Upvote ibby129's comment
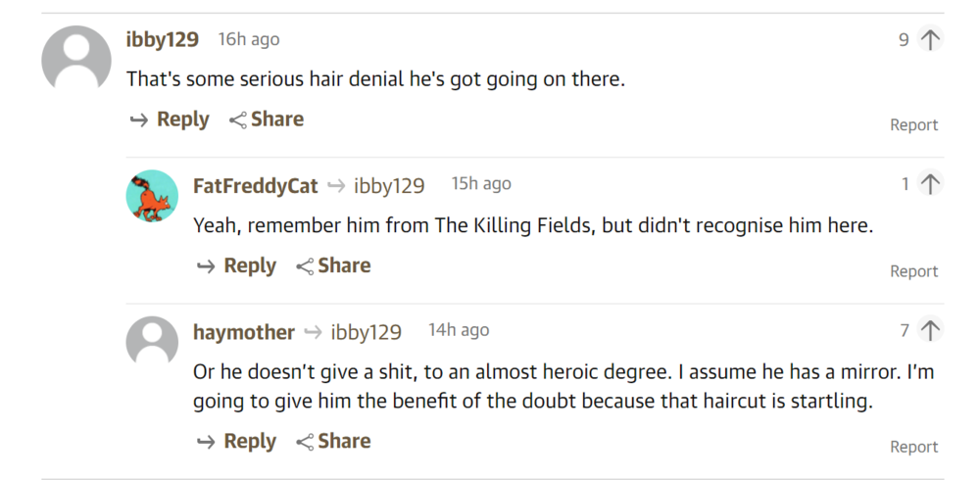The image size is (980, 480). click(x=930, y=40)
